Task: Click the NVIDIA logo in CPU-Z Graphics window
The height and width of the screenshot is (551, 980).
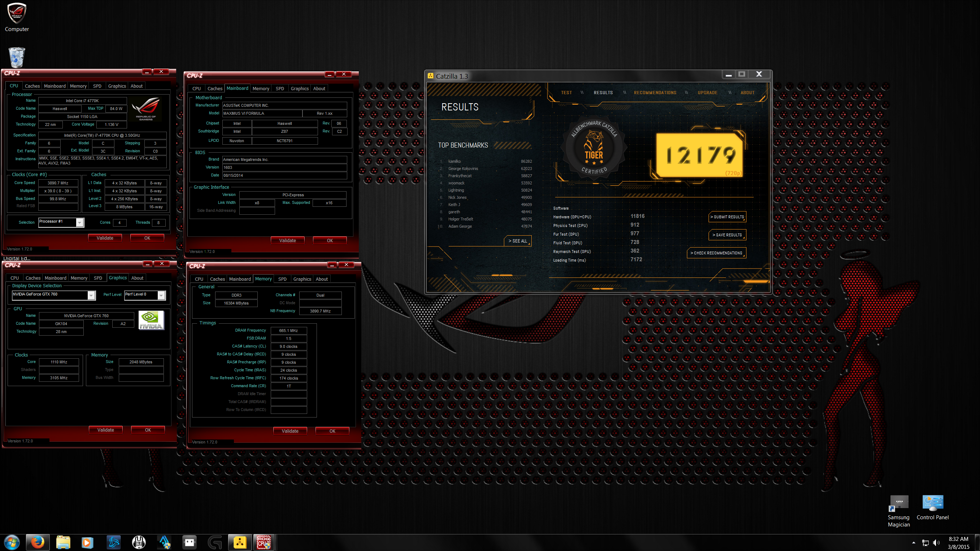Action: (151, 320)
